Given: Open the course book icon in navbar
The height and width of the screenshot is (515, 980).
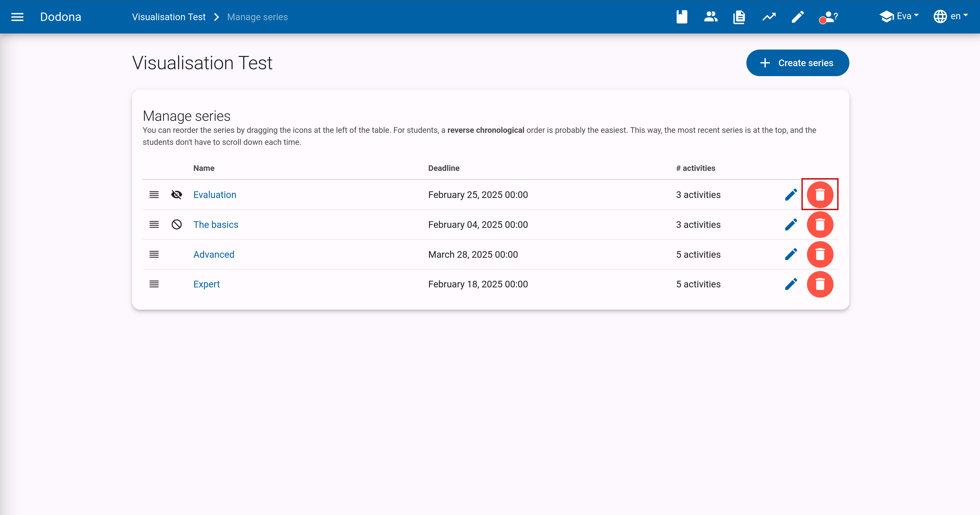Looking at the screenshot, I should click(x=682, y=17).
